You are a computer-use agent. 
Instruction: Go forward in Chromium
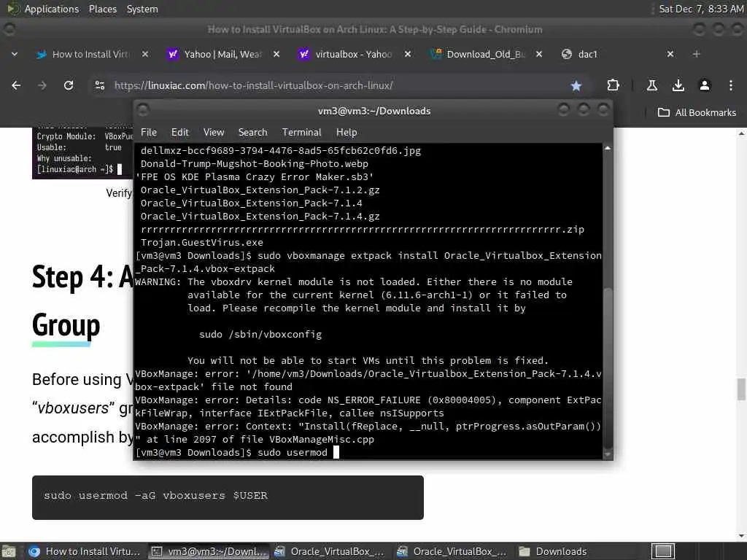42,86
